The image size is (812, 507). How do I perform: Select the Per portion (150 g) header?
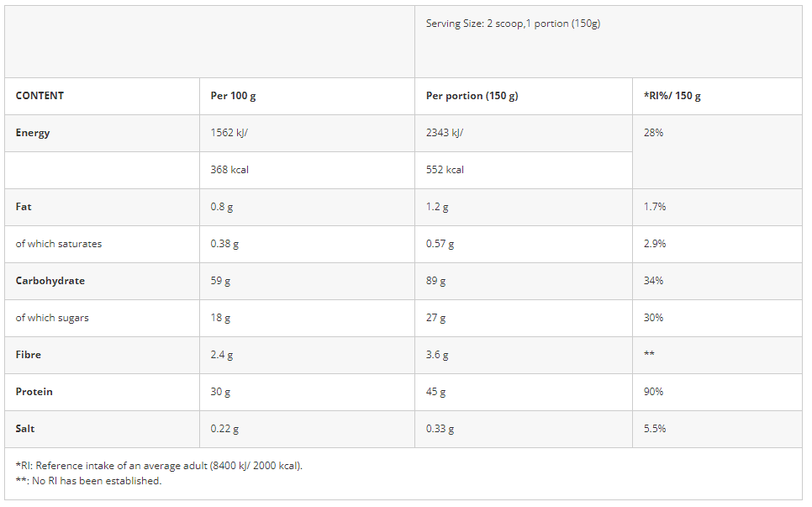tap(472, 96)
